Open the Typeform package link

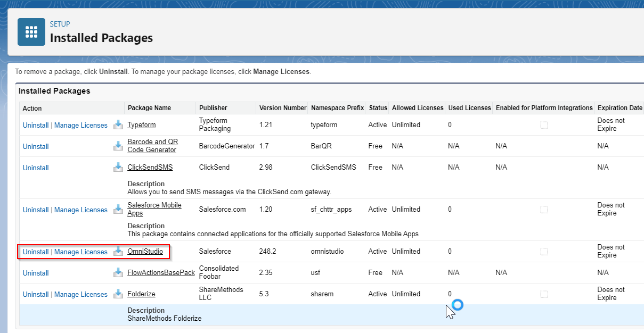click(x=142, y=124)
